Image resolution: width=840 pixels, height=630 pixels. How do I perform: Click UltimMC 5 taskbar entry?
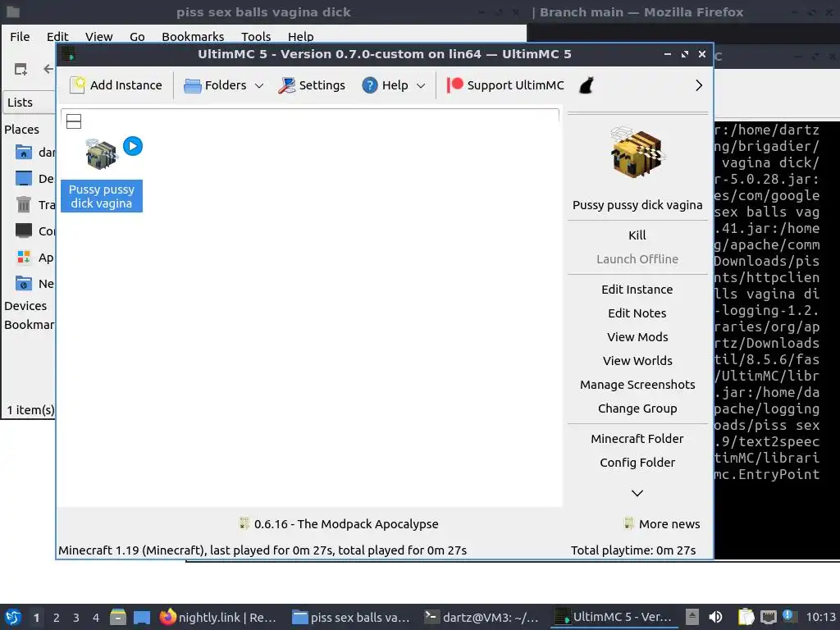coord(614,617)
